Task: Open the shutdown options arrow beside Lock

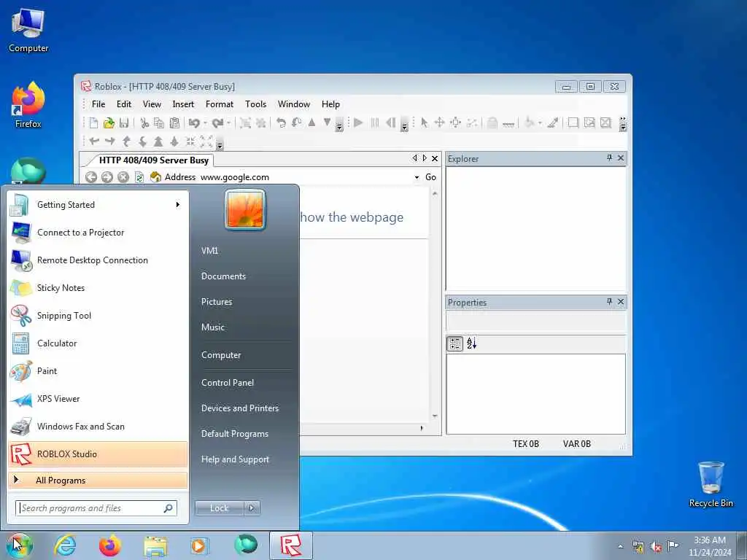Action: (252, 508)
